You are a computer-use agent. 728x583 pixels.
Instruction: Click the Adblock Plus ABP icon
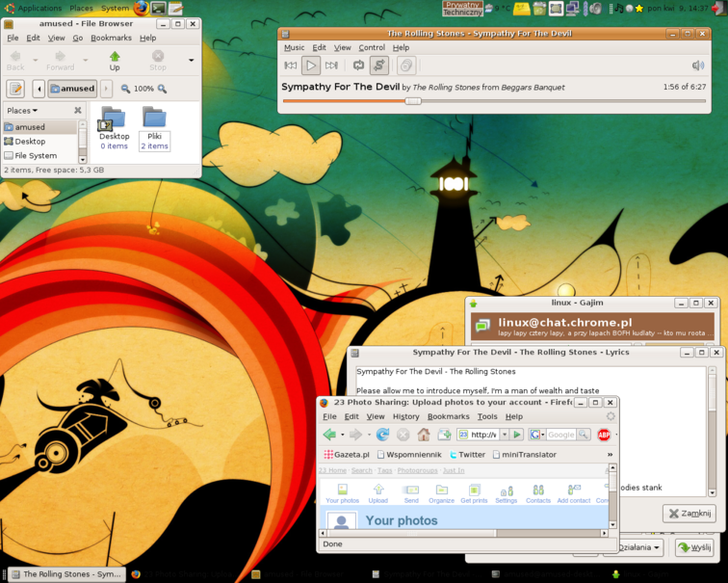coord(604,435)
